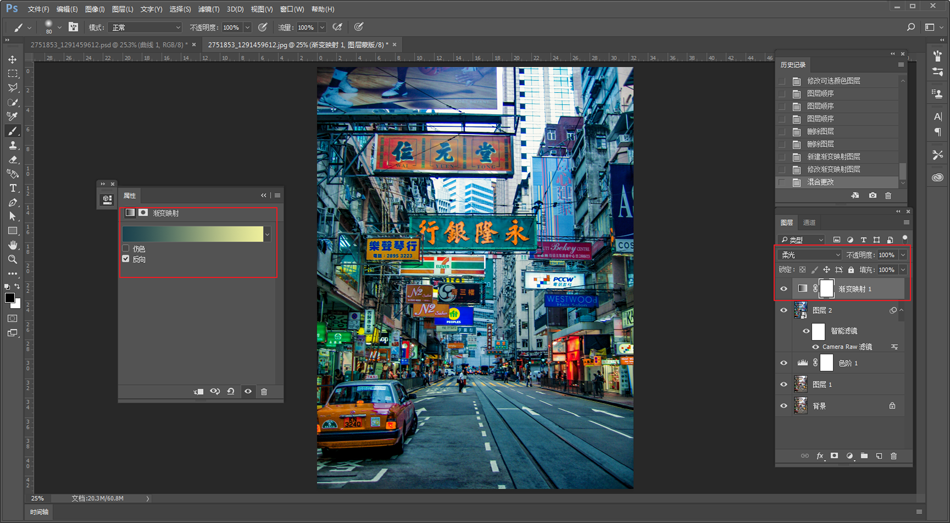The width and height of the screenshot is (950, 523).
Task: Enable the 仿色 dither checkbox
Action: point(126,248)
